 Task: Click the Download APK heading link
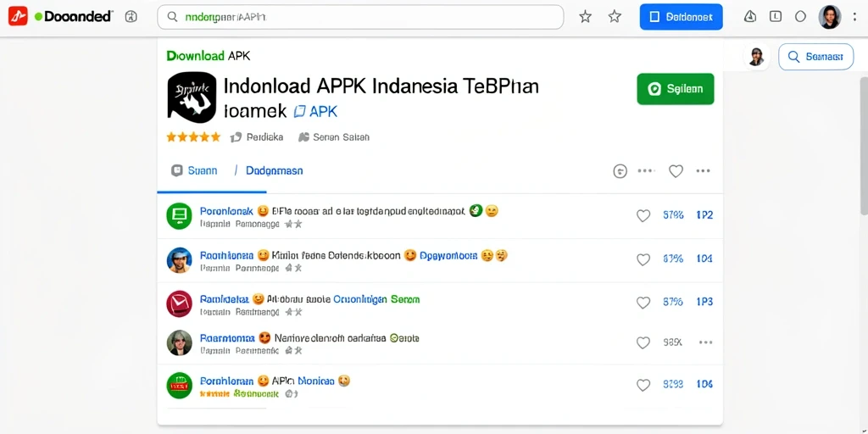pyautogui.click(x=209, y=55)
